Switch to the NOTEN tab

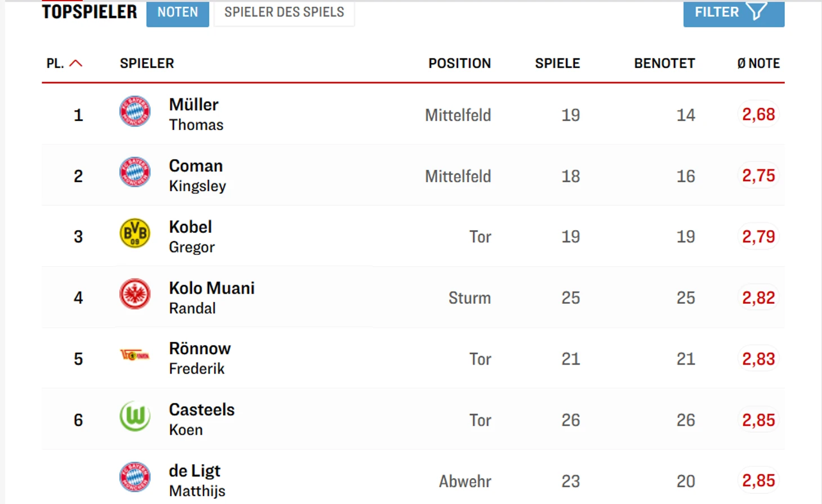point(178,13)
